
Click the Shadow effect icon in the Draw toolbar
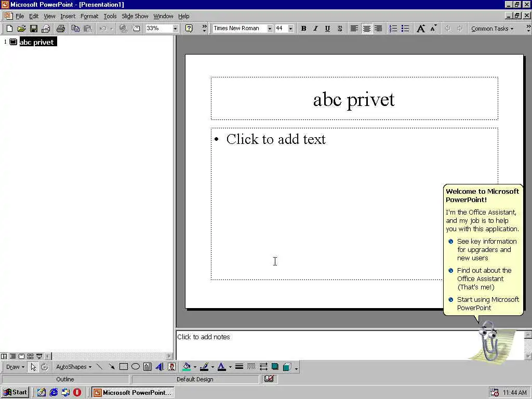[x=275, y=367]
